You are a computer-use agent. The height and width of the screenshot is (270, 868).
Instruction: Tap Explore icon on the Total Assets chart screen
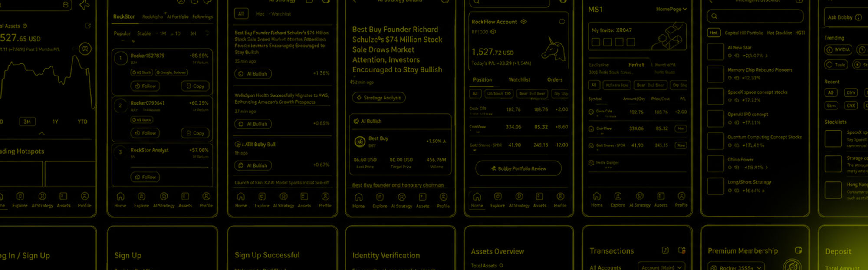(20, 196)
